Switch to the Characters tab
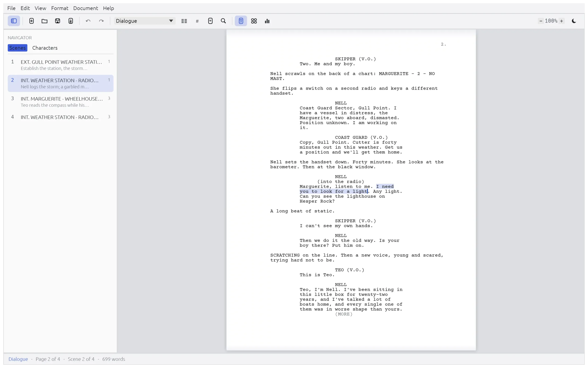588x368 pixels. click(x=45, y=48)
